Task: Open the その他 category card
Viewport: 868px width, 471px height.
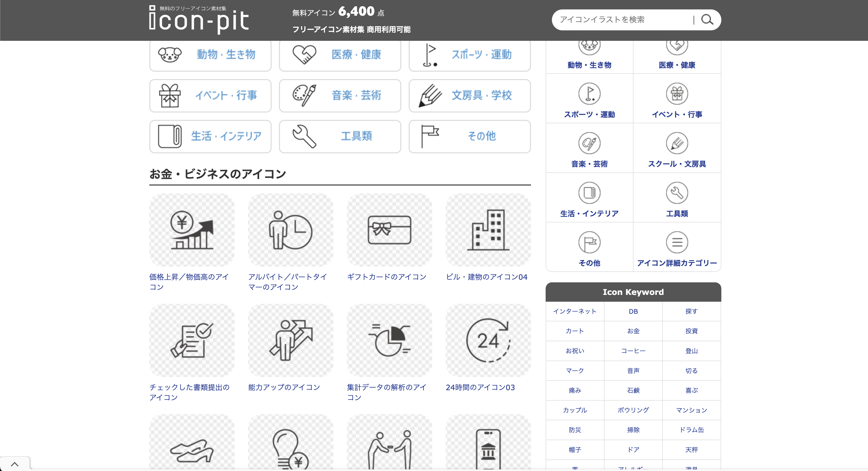Action: point(470,136)
